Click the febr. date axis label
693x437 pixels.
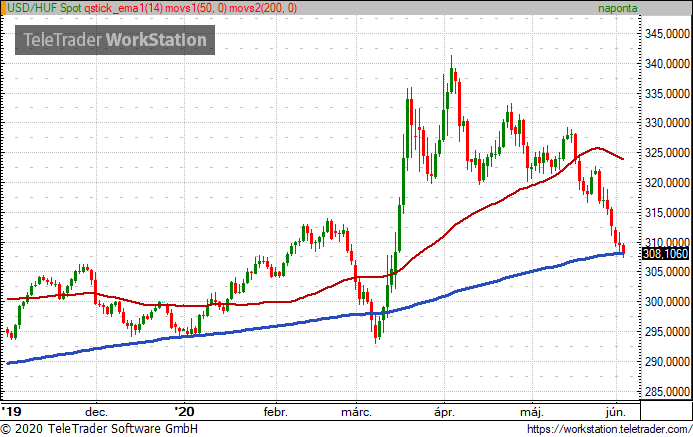pos(275,412)
